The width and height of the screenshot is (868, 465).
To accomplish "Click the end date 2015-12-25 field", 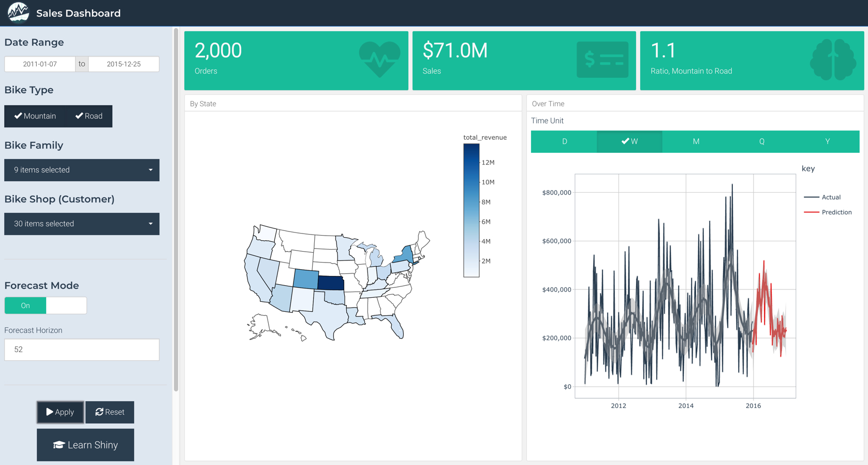I will click(x=124, y=64).
